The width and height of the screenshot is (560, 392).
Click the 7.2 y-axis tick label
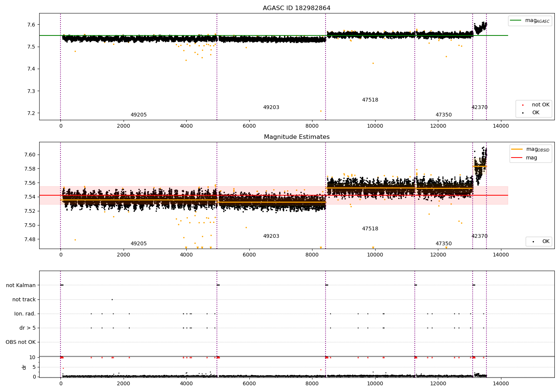tap(32, 113)
